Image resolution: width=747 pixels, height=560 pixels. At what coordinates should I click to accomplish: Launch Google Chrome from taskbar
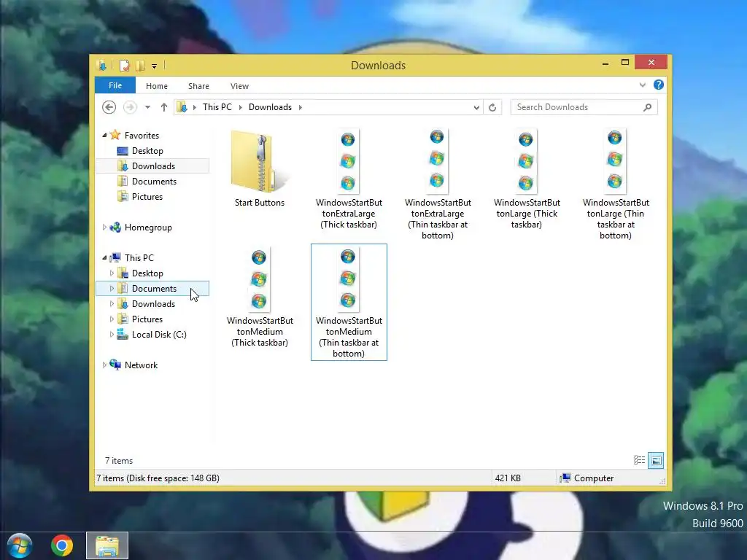62,545
